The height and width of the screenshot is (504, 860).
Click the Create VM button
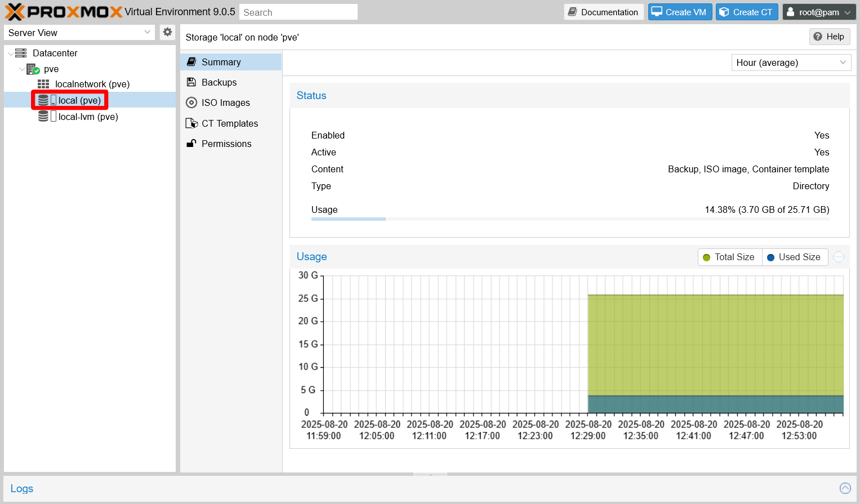click(x=680, y=12)
